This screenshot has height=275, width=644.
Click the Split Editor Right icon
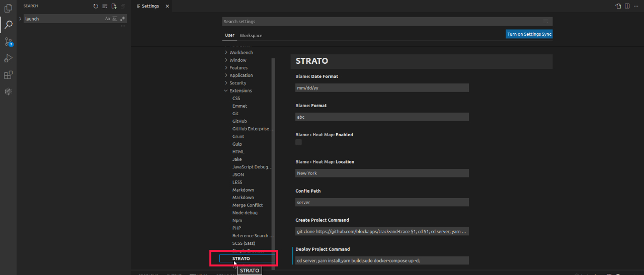tap(627, 6)
